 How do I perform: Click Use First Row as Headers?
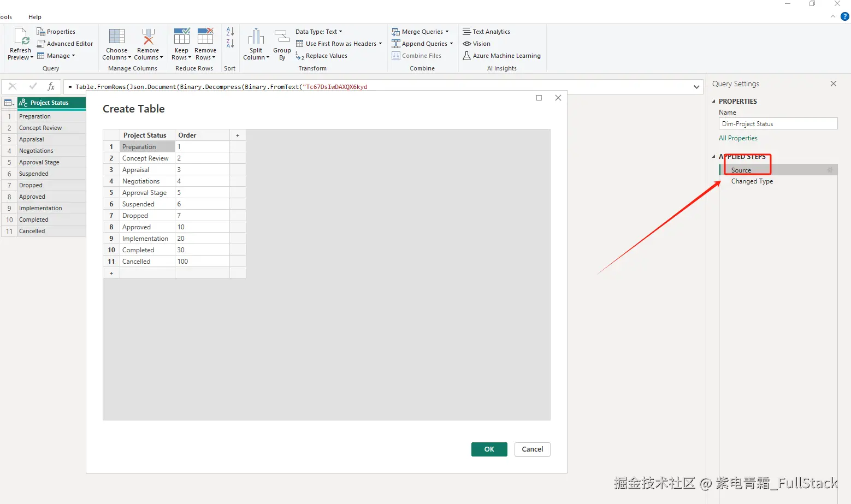[x=339, y=44]
